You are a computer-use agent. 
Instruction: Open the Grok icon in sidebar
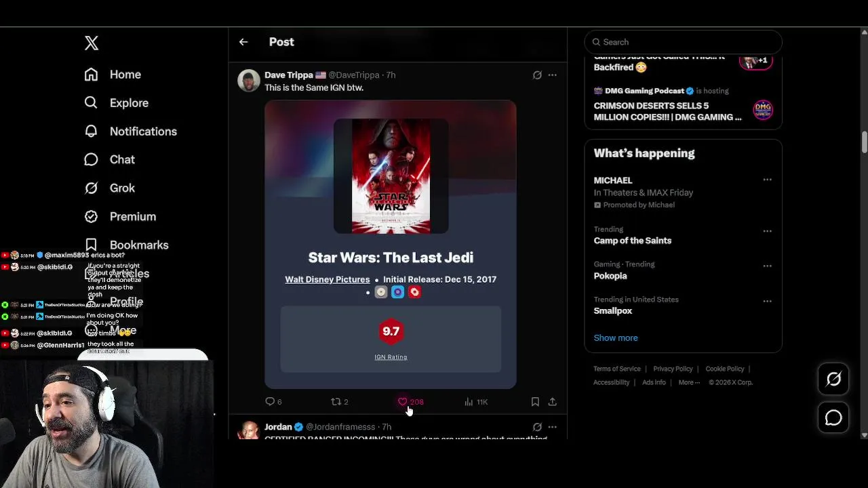coord(91,188)
